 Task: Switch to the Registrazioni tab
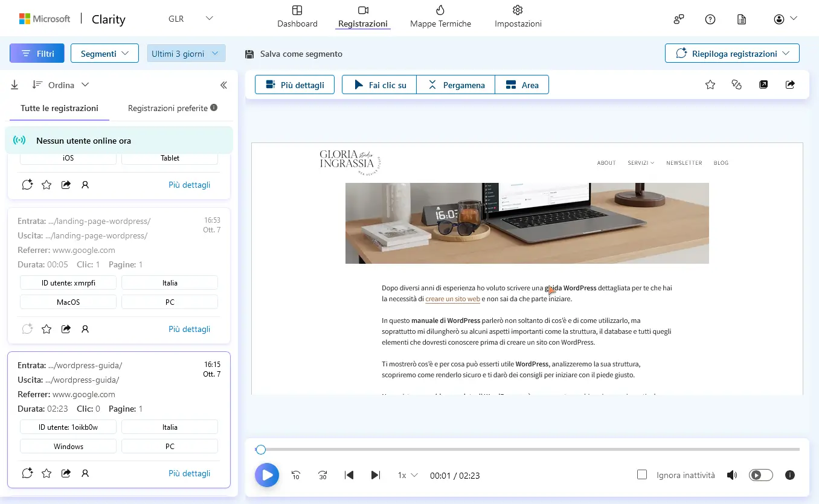pos(363,17)
